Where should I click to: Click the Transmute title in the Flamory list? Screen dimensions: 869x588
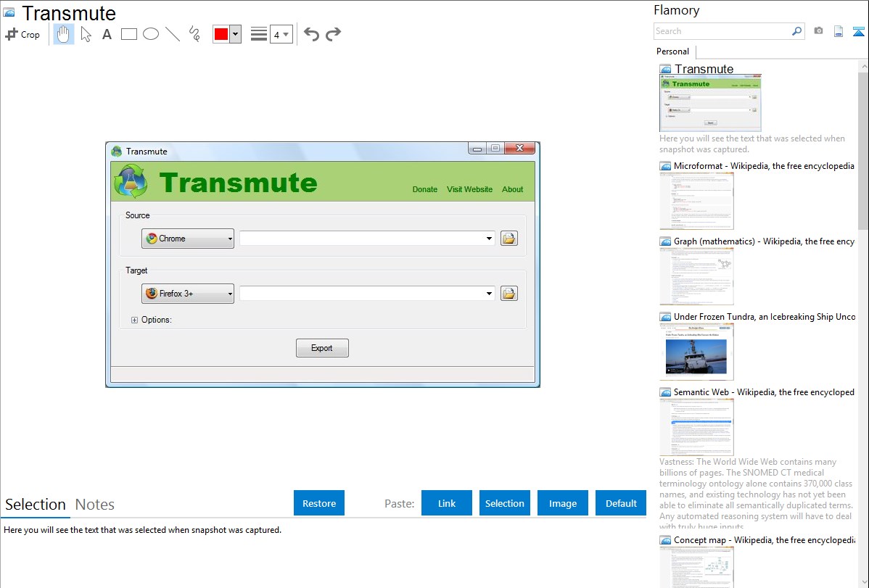pos(704,69)
